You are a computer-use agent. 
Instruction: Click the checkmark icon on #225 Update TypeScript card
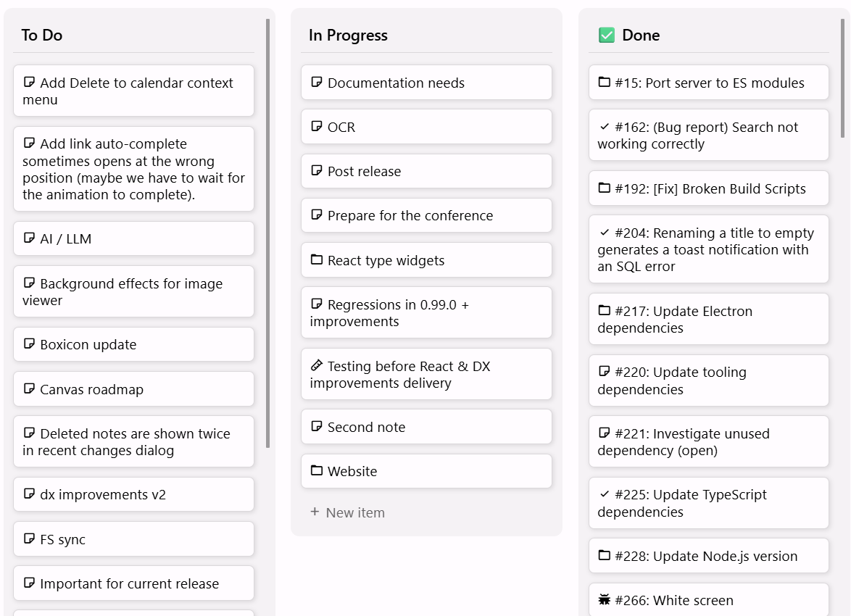click(604, 494)
